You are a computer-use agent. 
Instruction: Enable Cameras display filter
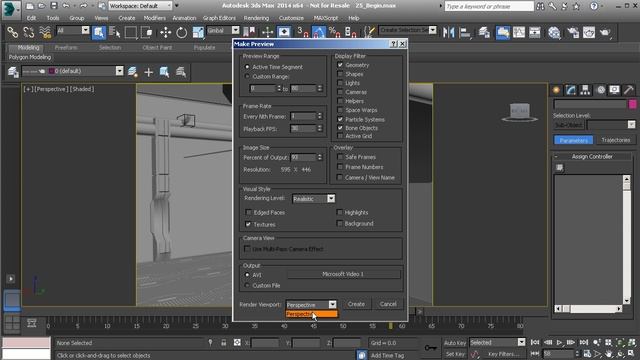[340, 92]
